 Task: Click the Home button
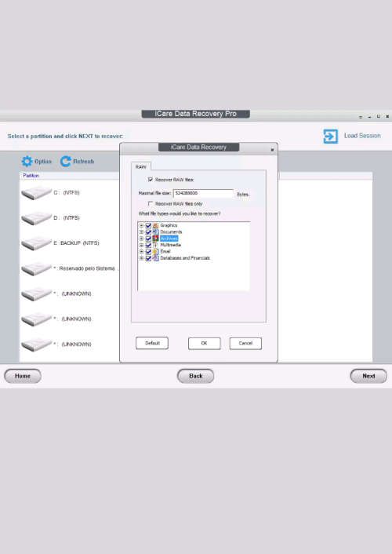point(23,376)
